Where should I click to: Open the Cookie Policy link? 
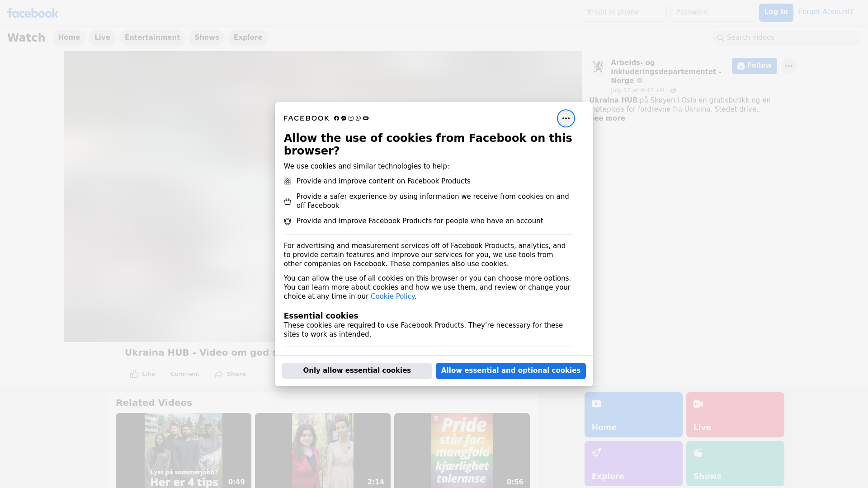pos(392,296)
